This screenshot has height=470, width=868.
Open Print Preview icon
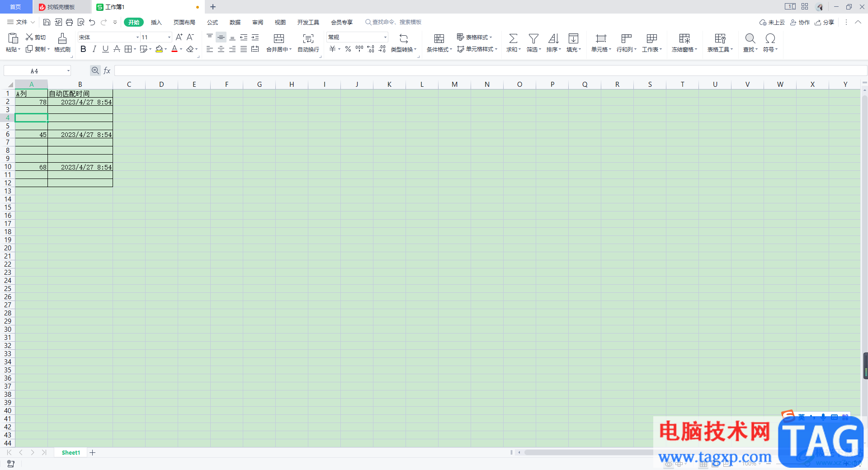tap(81, 22)
